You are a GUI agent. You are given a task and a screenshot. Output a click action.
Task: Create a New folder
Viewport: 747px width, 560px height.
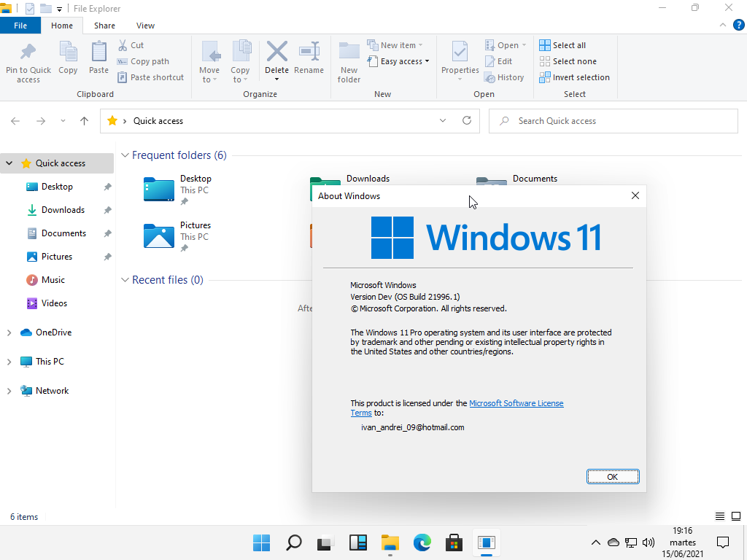click(x=349, y=62)
